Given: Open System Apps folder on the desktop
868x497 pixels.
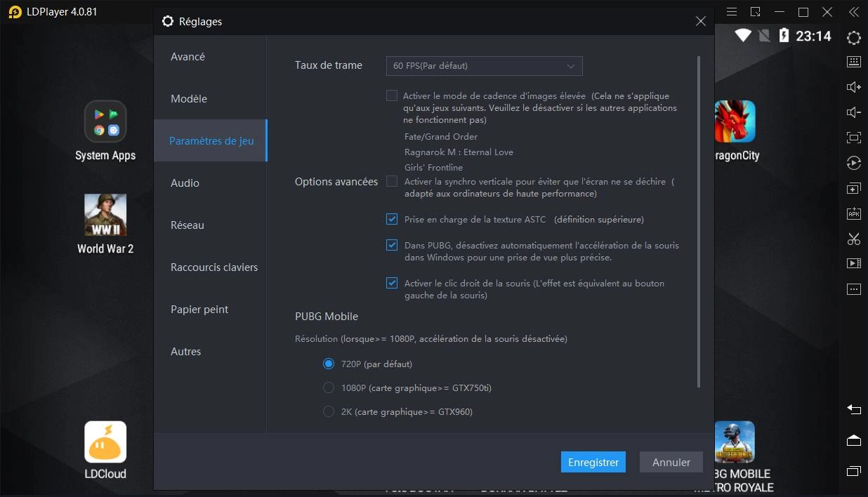Looking at the screenshot, I should tap(105, 131).
